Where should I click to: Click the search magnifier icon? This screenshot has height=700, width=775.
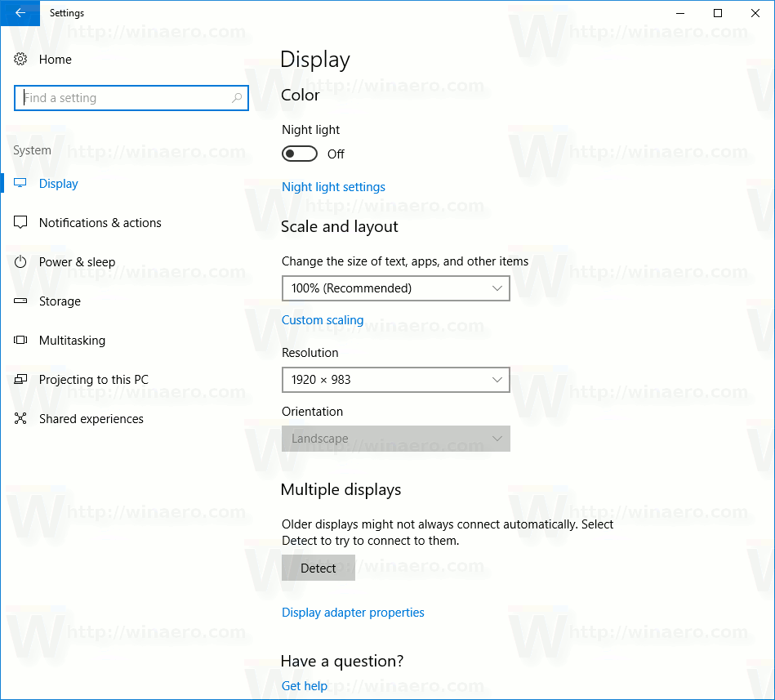pos(237,97)
